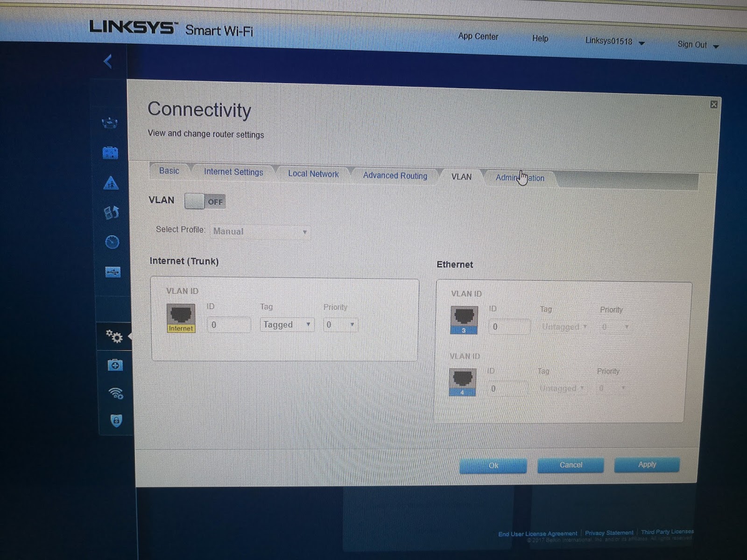Click the "Ethernet" section label

point(455,265)
